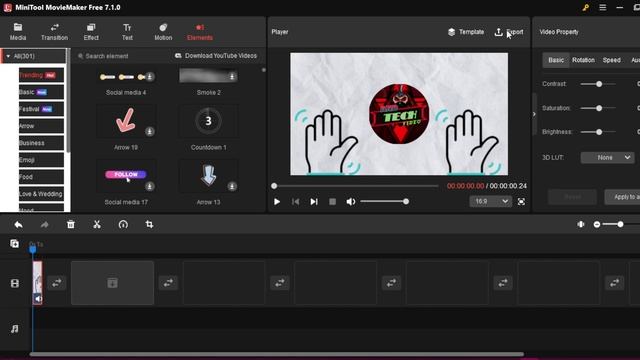Select the Social media 17 FOLLOW thumbnail
The width and height of the screenshot is (640, 360).
[126, 176]
